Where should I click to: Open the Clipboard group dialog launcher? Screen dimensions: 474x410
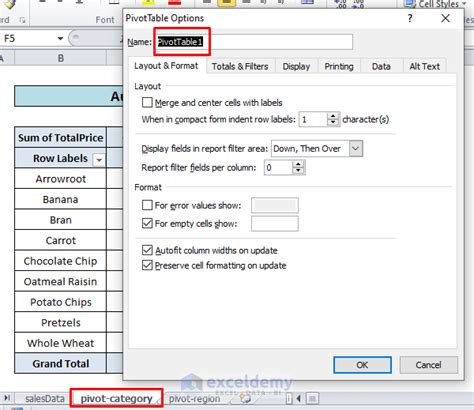(x=22, y=20)
